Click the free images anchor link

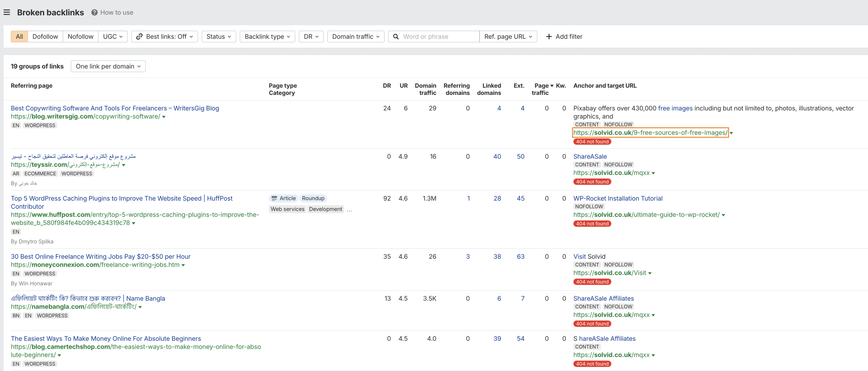point(675,108)
